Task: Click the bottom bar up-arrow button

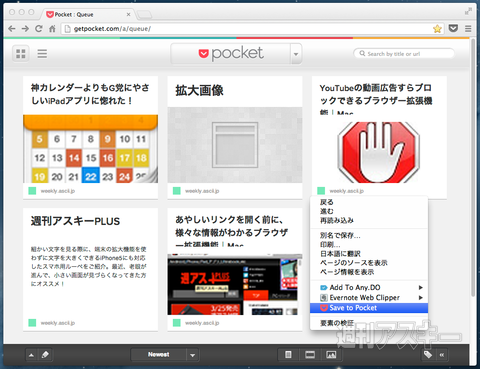Action: coord(31,355)
